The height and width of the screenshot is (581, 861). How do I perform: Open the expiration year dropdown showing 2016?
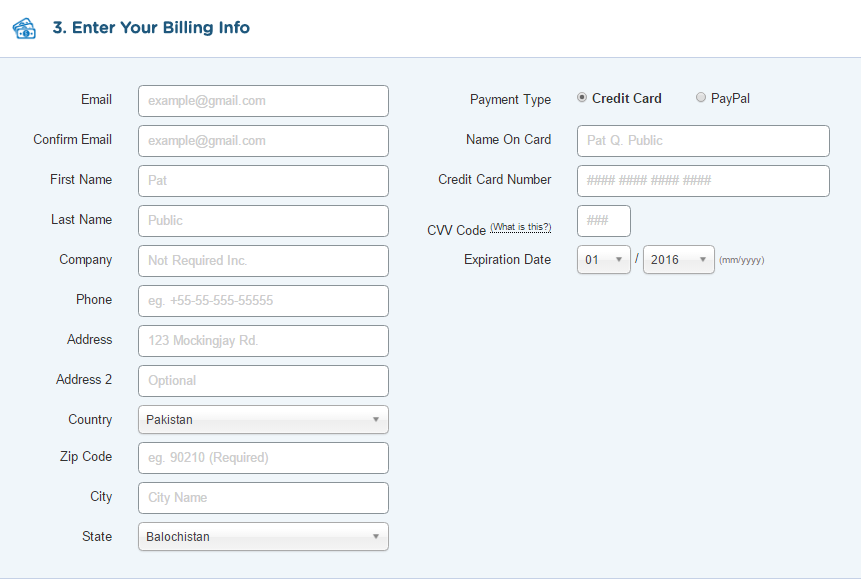[x=678, y=258]
